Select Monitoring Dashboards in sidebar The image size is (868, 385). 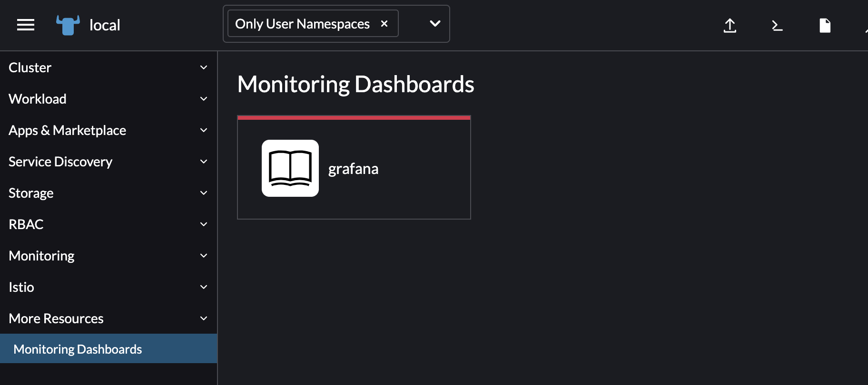click(78, 349)
